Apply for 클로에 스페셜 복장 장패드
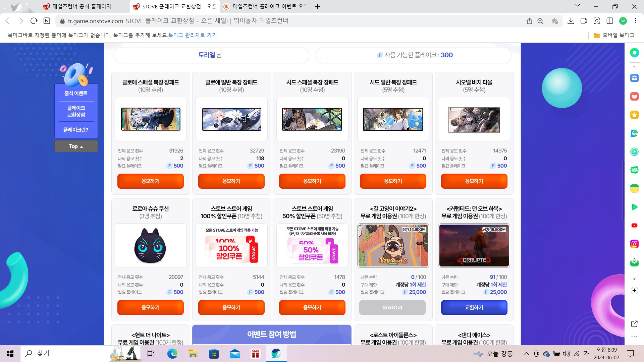This screenshot has width=644, height=362. point(151,181)
